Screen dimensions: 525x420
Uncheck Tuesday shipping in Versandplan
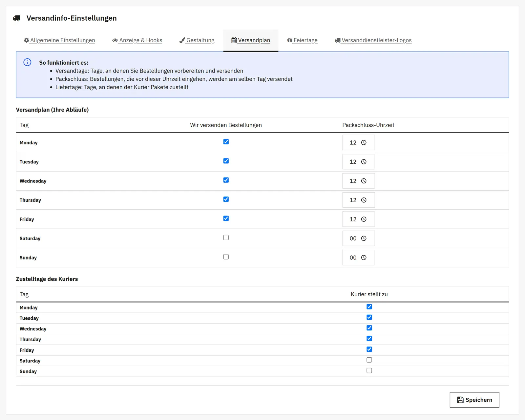point(226,161)
